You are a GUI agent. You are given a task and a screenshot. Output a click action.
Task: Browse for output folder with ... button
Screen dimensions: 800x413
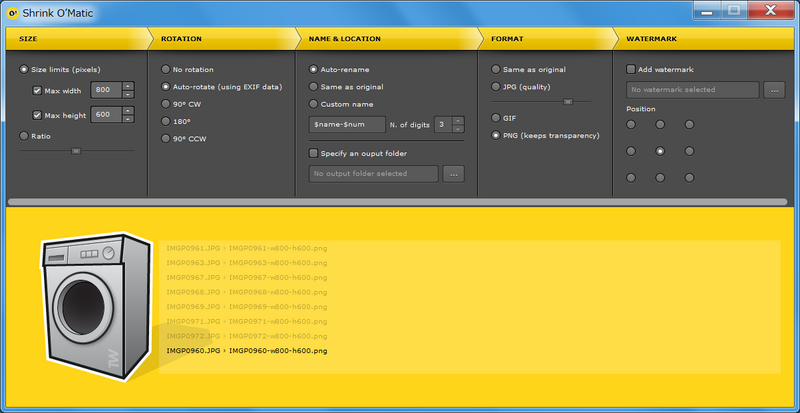454,174
